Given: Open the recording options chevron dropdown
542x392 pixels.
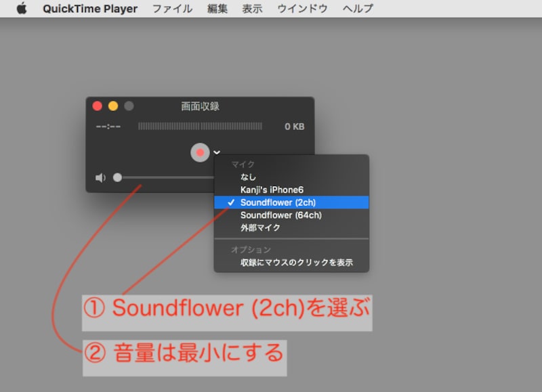Looking at the screenshot, I should tap(217, 153).
